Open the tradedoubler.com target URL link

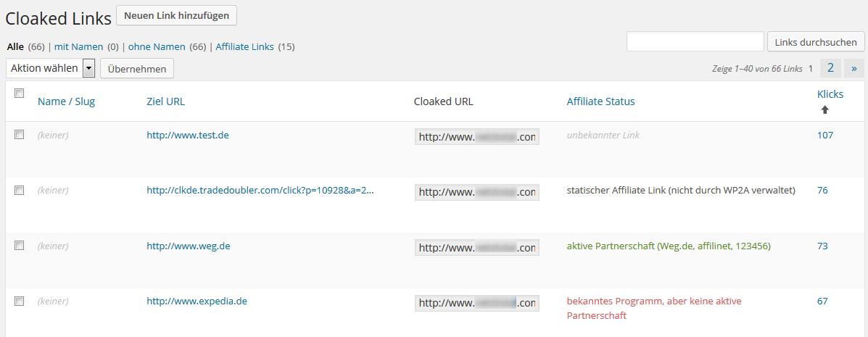tap(260, 191)
